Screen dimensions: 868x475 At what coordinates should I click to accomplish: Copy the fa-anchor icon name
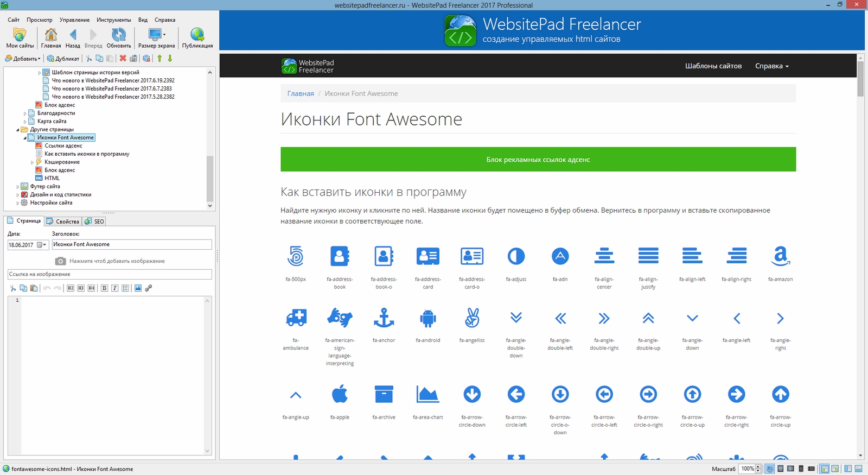(384, 318)
